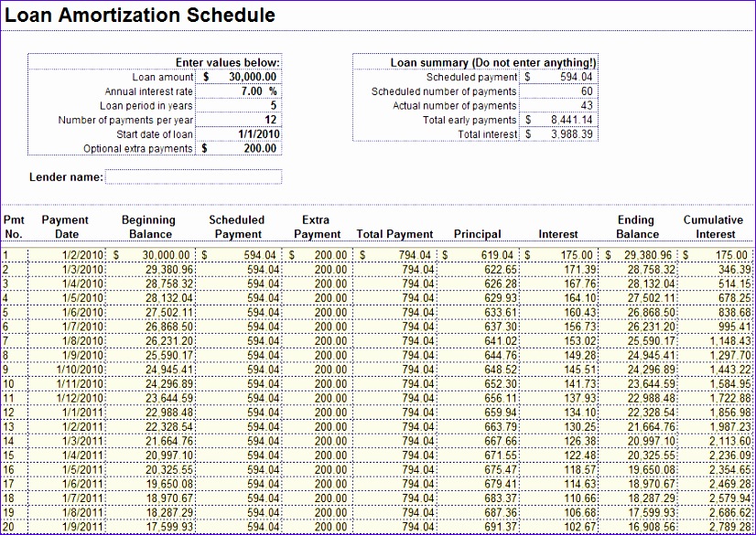Click the Number of payments per year cell
The width and height of the screenshot is (756, 535).
[x=238, y=120]
